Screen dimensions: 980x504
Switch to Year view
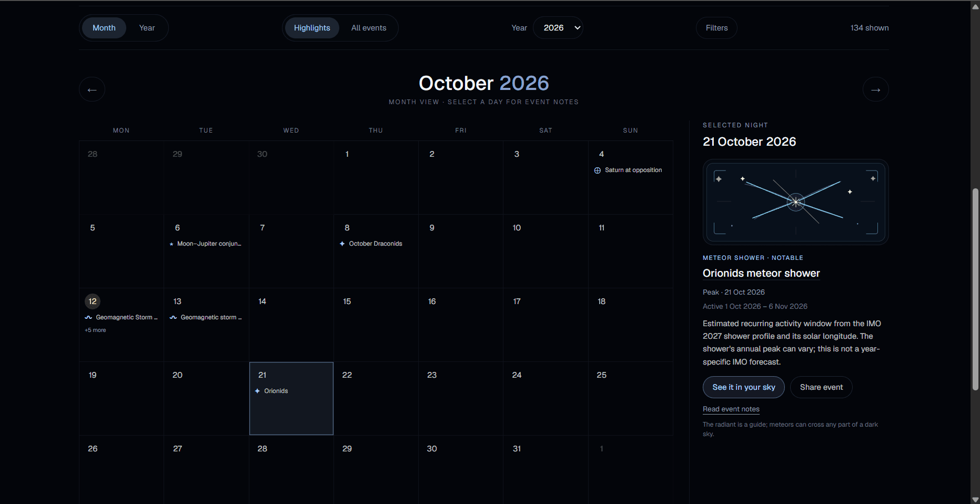[x=147, y=28]
